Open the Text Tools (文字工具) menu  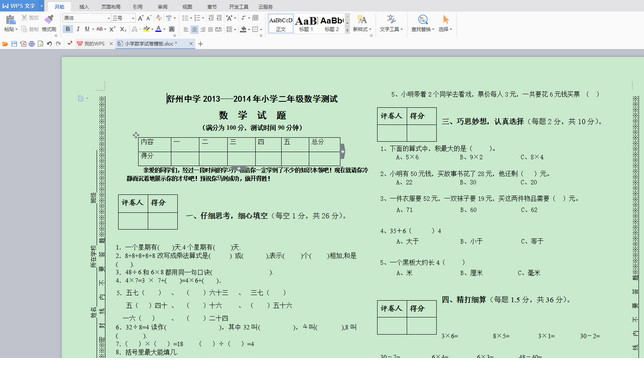point(391,23)
